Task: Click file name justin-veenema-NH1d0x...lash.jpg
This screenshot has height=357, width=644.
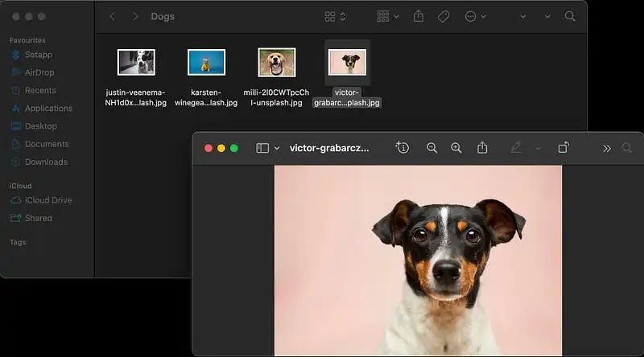Action: (x=135, y=97)
